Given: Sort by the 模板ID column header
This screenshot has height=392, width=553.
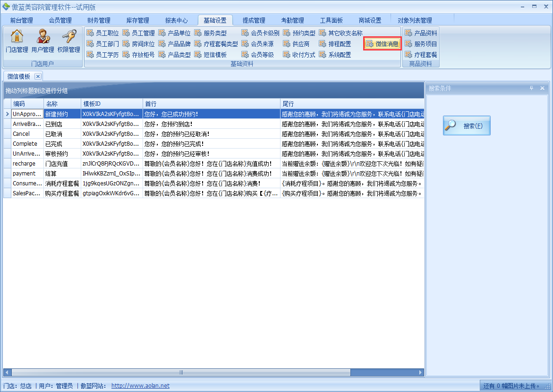Looking at the screenshot, I should click(x=111, y=104).
